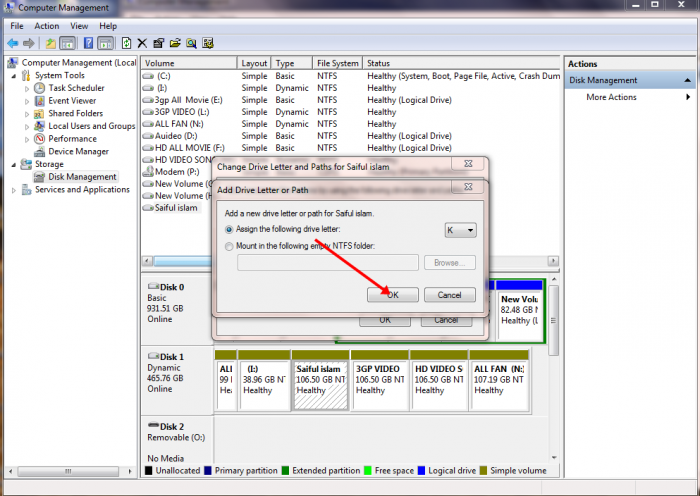Click the black X Delete toolbar icon

pyautogui.click(x=142, y=43)
